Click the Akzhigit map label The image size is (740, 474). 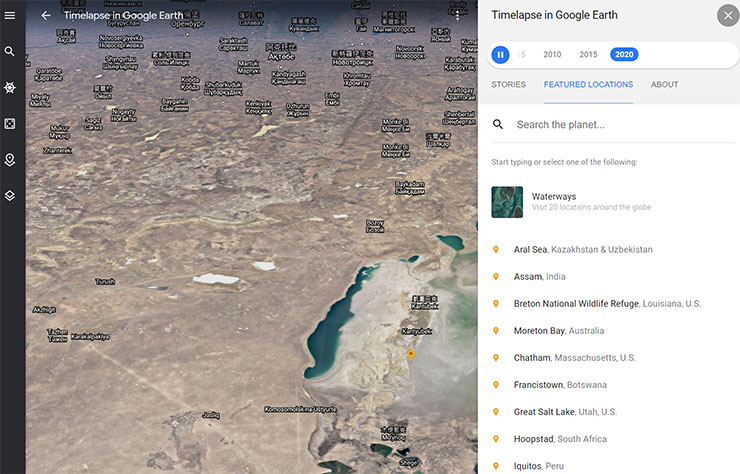44,310
